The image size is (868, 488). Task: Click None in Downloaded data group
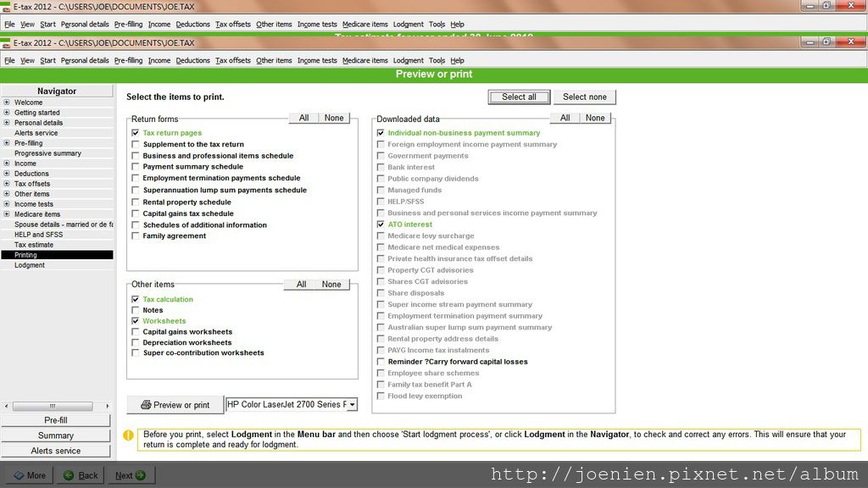pyautogui.click(x=595, y=118)
